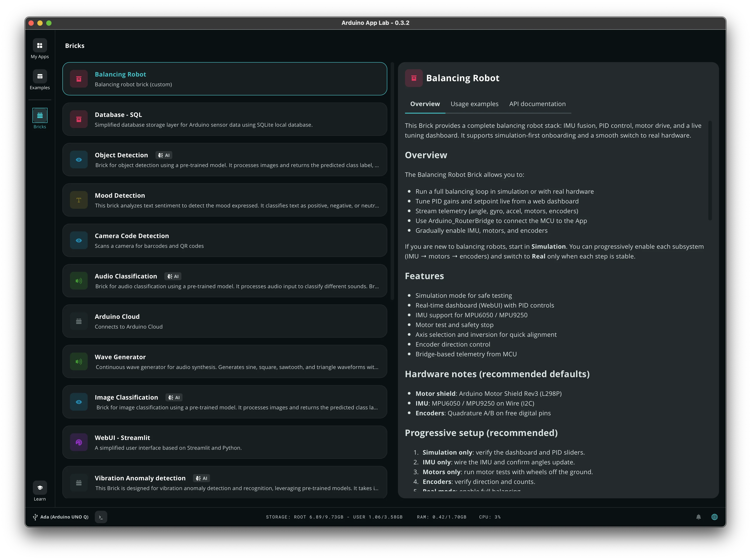Click the Ada (Arduino UNO Q) board label
This screenshot has width=751, height=560.
point(64,517)
